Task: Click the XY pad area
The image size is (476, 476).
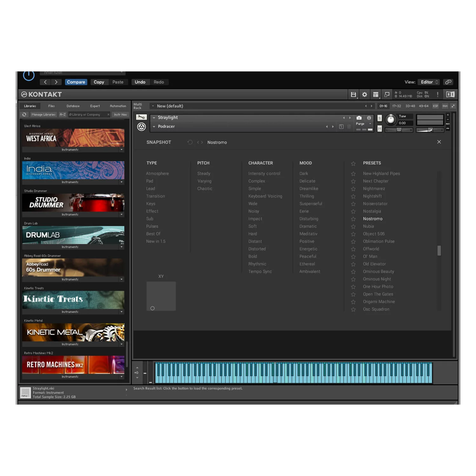Action: [x=161, y=296]
